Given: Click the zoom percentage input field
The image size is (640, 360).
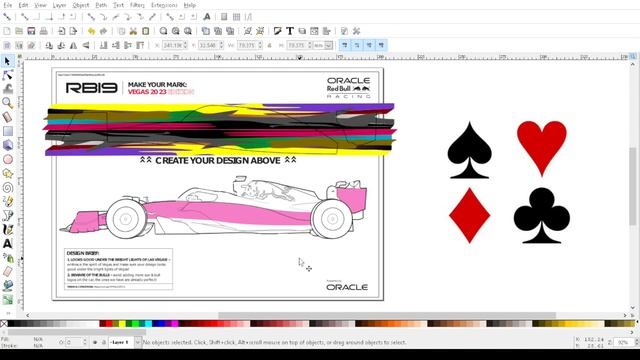Looking at the screenshot, I should pos(623,342).
